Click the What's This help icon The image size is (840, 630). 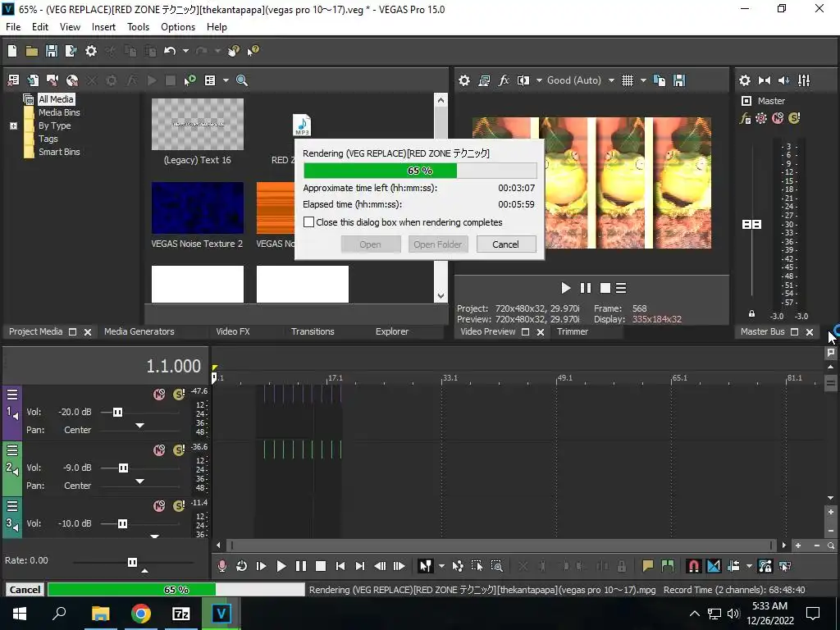pyautogui.click(x=253, y=51)
